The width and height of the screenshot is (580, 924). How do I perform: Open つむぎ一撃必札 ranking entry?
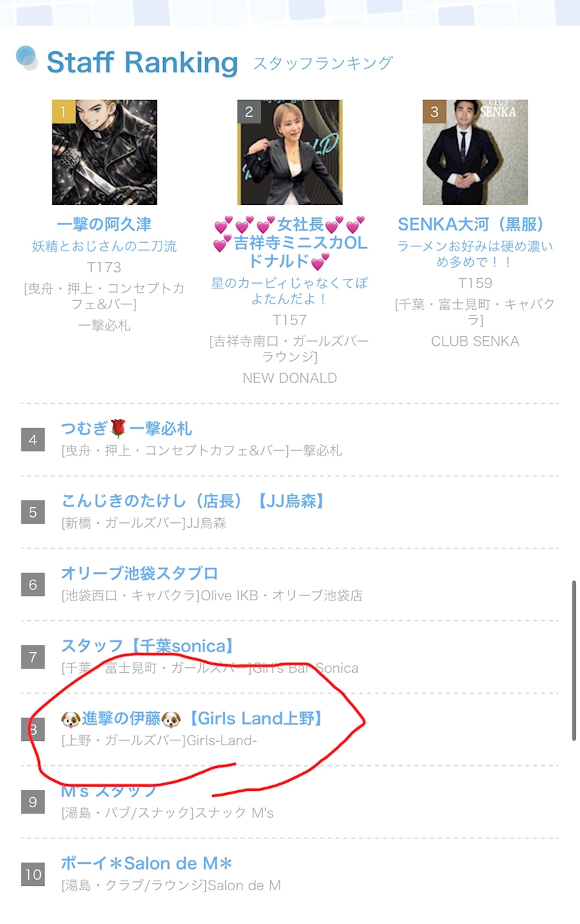coord(126,429)
